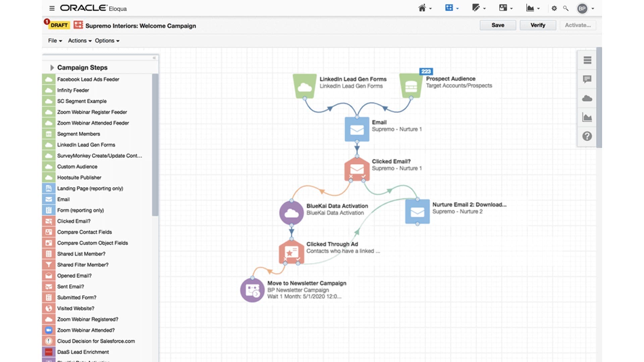Open the hamburger navigation menu
The height and width of the screenshot is (362, 644).
pyautogui.click(x=52, y=8)
